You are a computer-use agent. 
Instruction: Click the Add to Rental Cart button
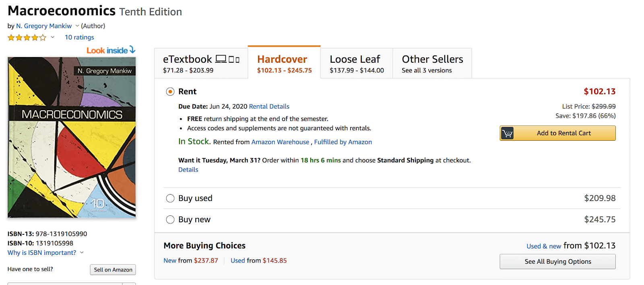click(557, 133)
